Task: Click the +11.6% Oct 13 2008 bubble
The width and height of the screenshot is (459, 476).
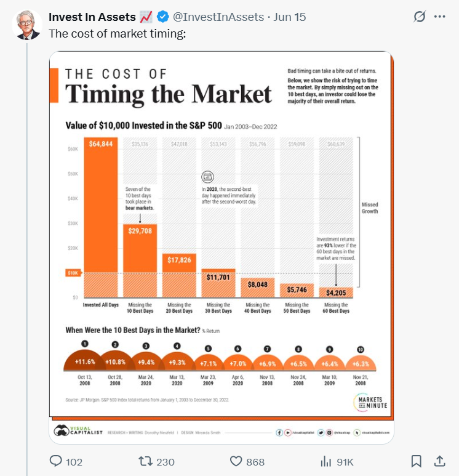Action: (x=85, y=361)
